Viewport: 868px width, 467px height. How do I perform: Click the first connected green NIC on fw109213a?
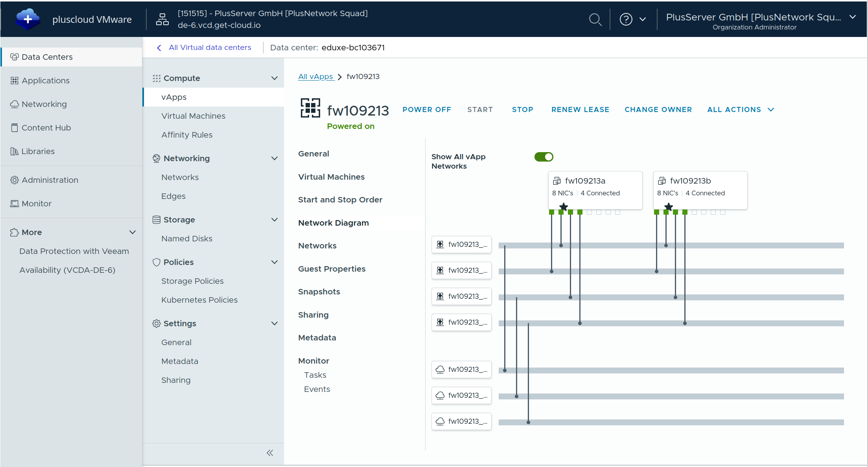pyautogui.click(x=551, y=212)
